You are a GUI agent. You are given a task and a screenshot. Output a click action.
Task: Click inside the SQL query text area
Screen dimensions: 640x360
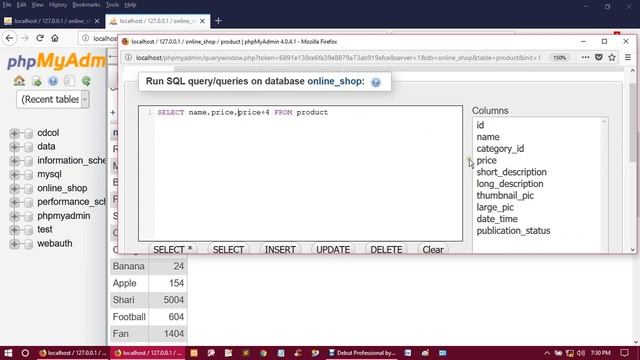300,173
